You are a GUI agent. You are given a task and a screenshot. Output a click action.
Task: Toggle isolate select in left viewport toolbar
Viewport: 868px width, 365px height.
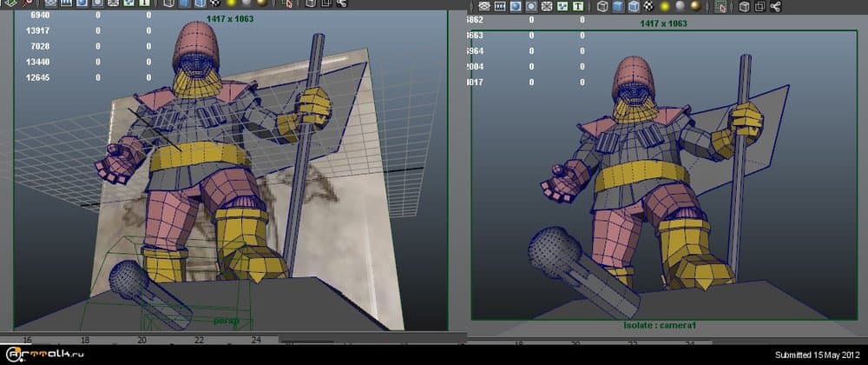pyautogui.click(x=286, y=3)
